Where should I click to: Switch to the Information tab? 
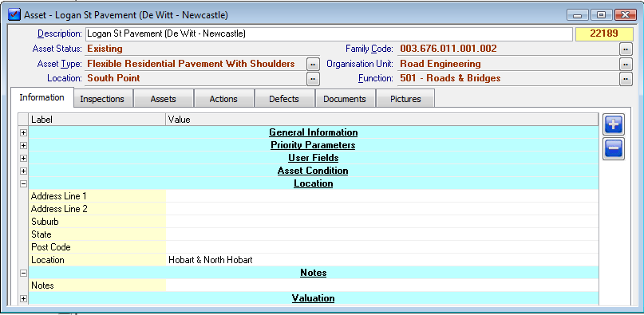pyautogui.click(x=41, y=98)
